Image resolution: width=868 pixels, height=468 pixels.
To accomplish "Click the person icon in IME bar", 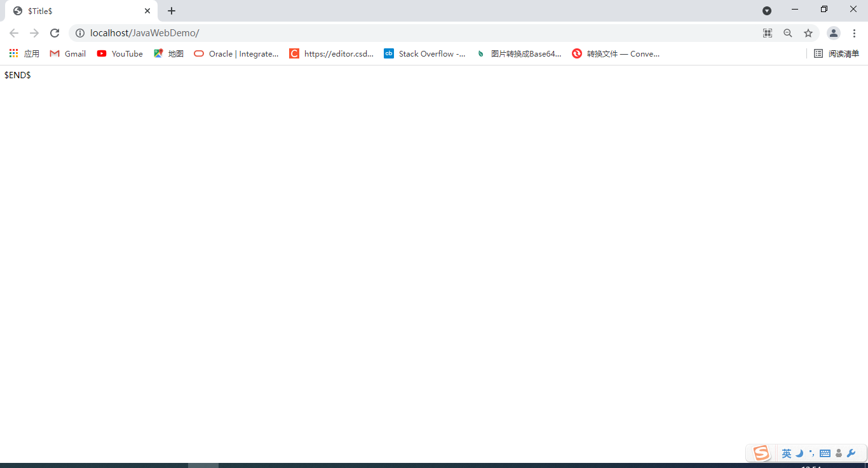I will 839,453.
